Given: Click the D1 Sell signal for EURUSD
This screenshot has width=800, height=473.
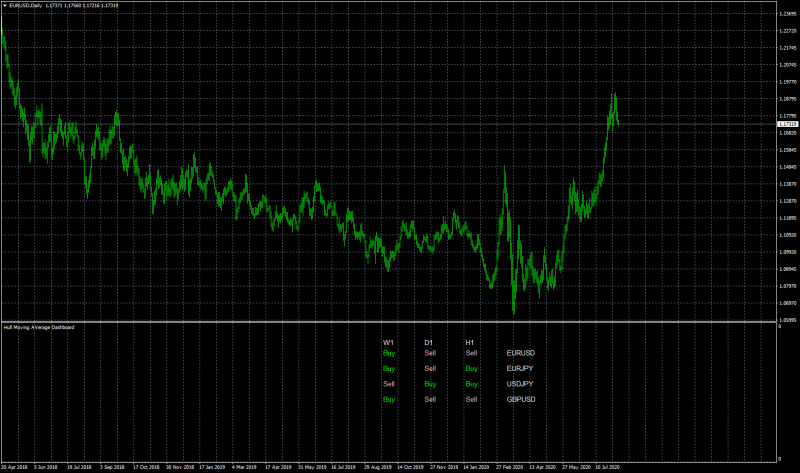Looking at the screenshot, I should (x=430, y=353).
